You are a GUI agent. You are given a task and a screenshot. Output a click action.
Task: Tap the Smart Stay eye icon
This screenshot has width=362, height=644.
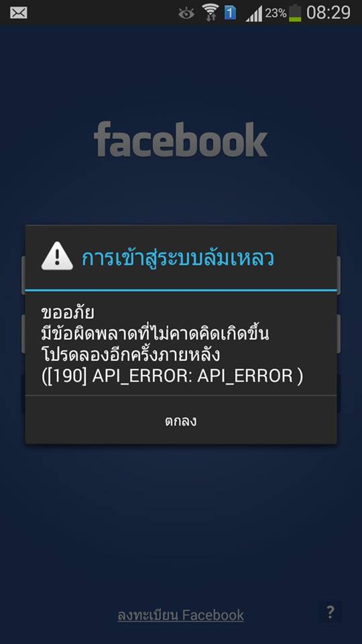tap(186, 13)
